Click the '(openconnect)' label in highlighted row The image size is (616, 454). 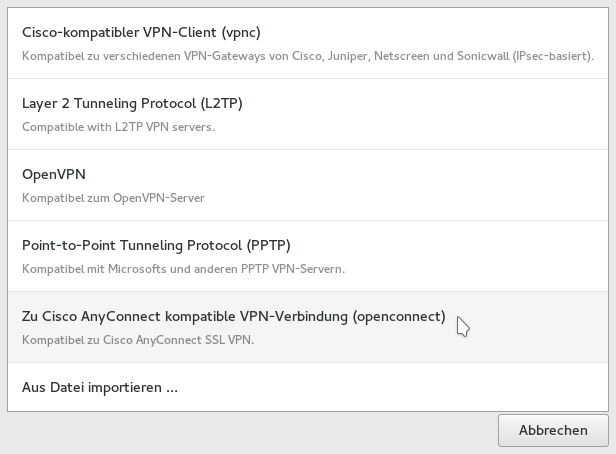[398, 316]
